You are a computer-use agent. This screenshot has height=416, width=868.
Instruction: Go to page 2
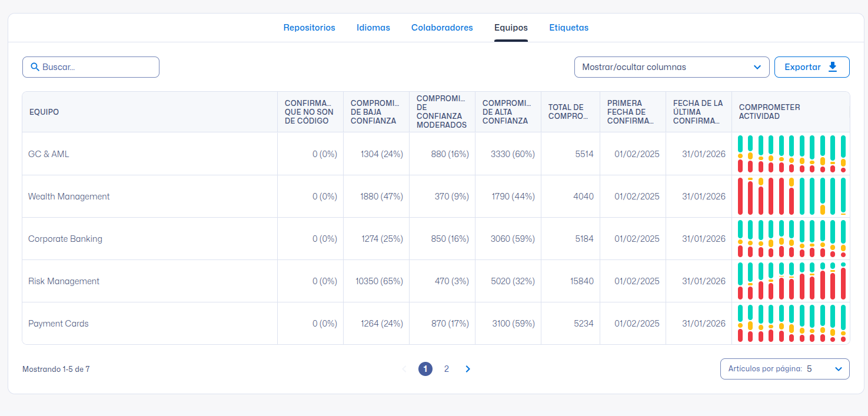coord(447,369)
